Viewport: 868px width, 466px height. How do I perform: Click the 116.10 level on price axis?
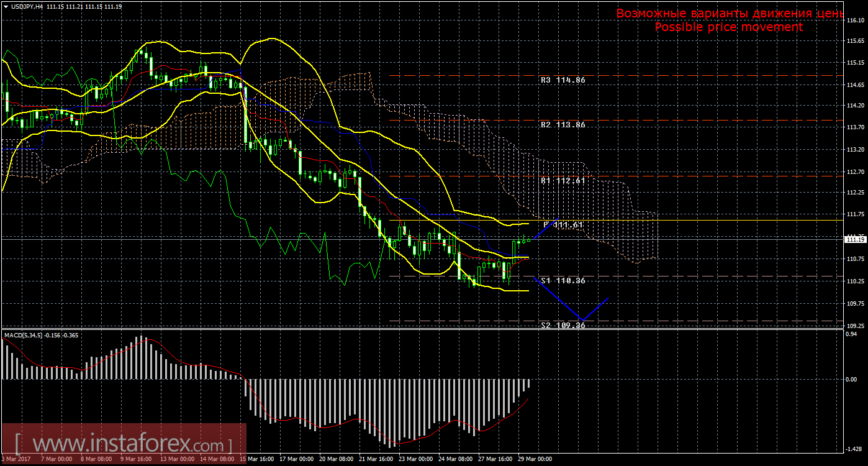click(x=856, y=20)
